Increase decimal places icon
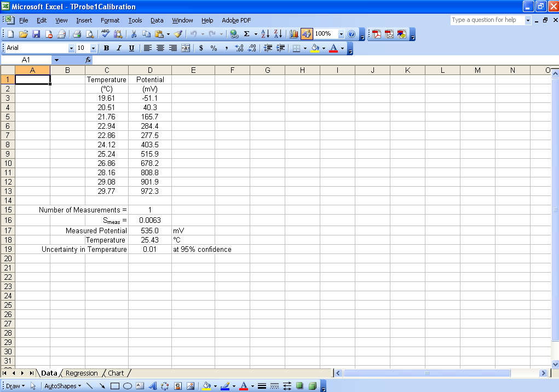The height and width of the screenshot is (392, 559). tap(239, 48)
